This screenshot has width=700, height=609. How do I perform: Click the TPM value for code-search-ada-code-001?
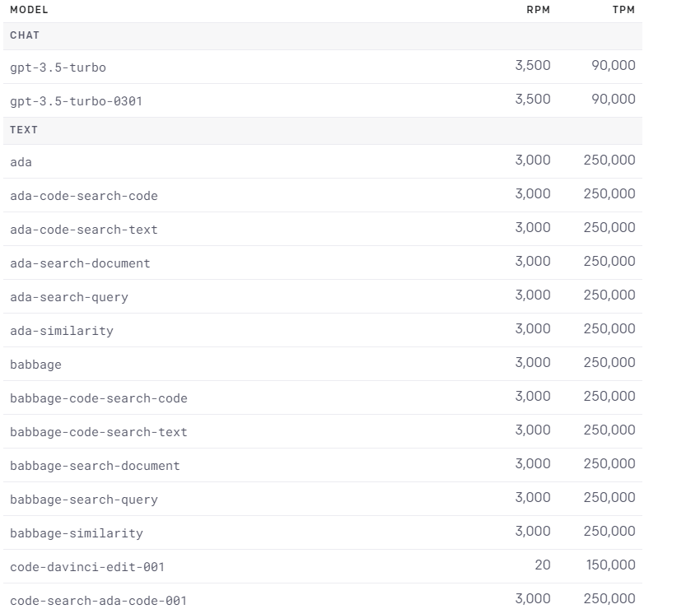coord(609,599)
